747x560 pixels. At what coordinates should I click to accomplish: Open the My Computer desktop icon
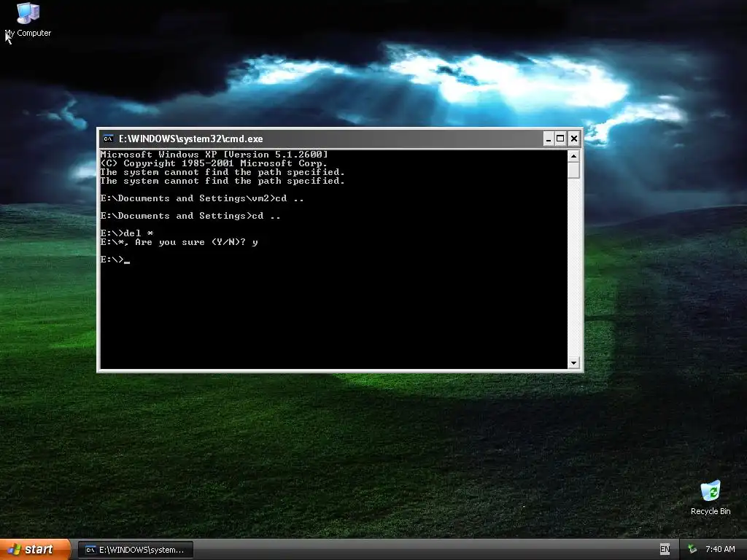click(28, 20)
